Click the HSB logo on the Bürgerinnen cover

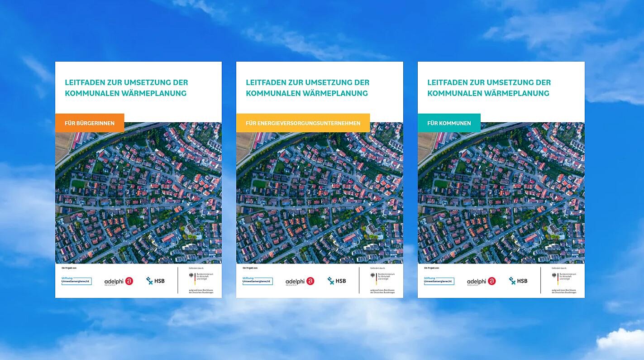coord(155,281)
